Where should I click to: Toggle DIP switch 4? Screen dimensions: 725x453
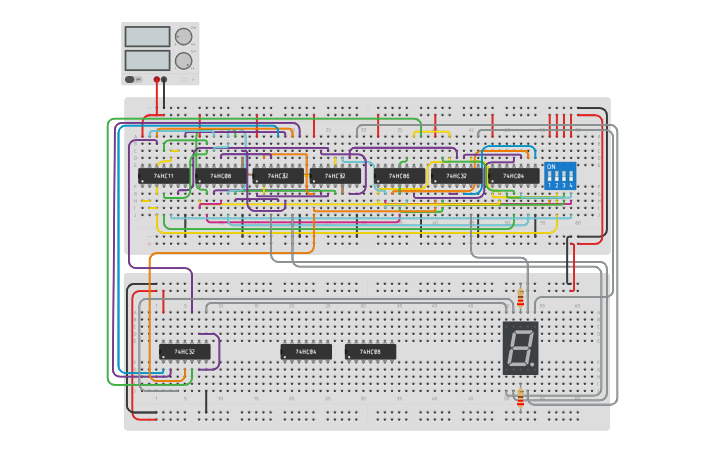[x=571, y=177]
